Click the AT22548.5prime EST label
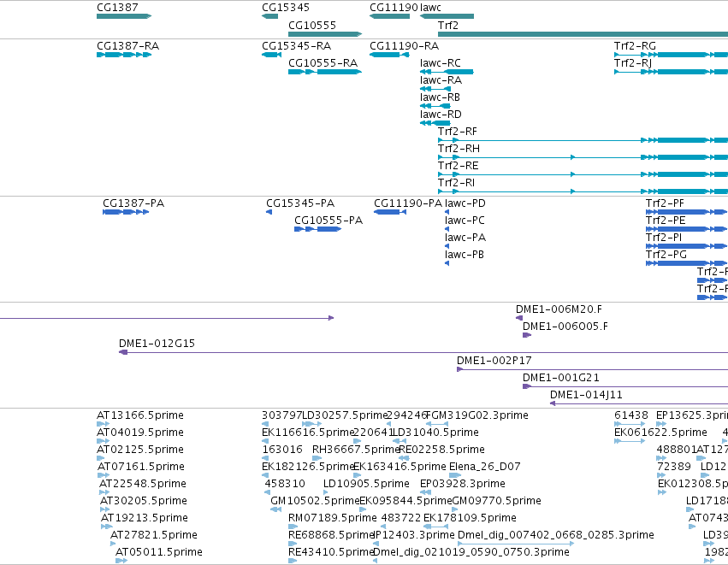This screenshot has height=565, width=728. pyautogui.click(x=143, y=484)
